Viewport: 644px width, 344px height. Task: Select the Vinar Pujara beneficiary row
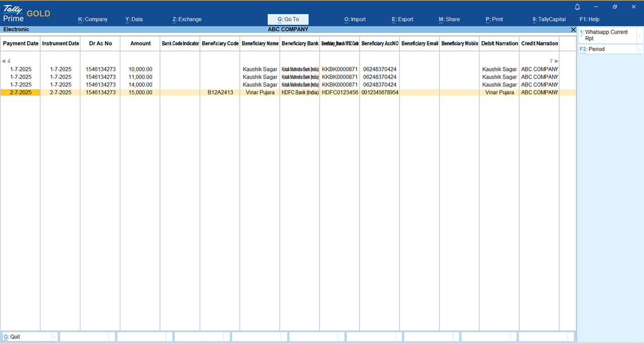260,92
